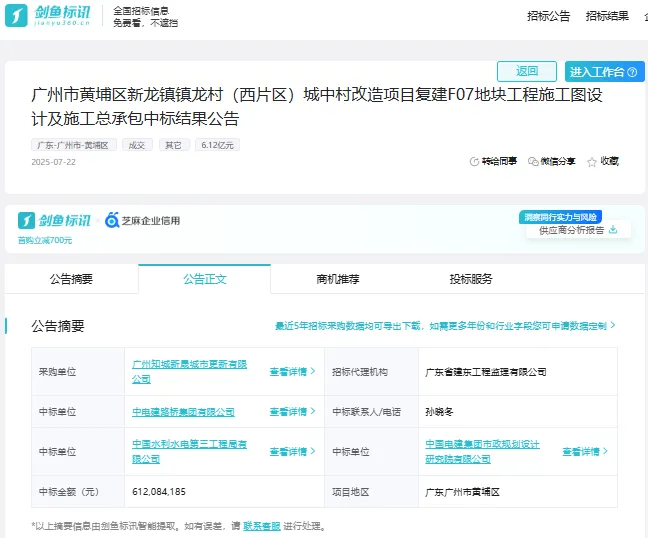Click the 转给同事 forward icon
This screenshot has height=538, width=648.
(x=474, y=161)
